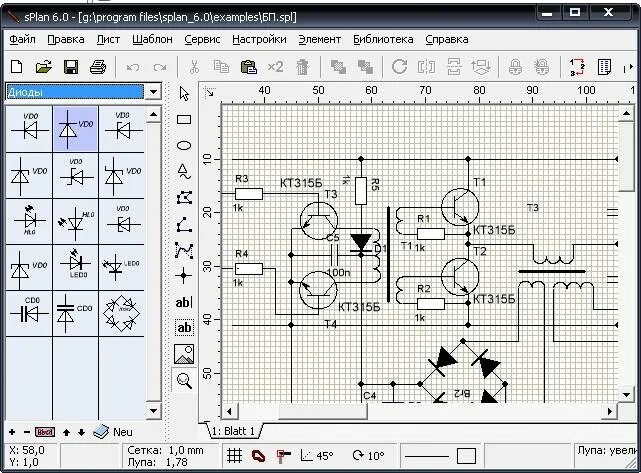Viewport: 641px width, 473px height.
Task: Toggle the snap-to-angle 45° option
Action: 317,455
